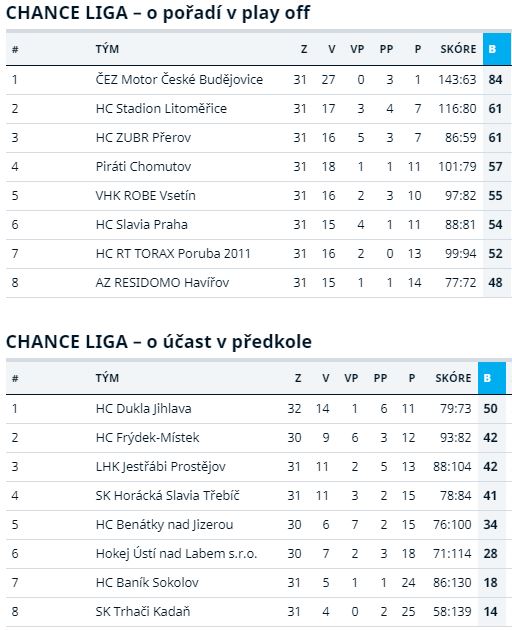Click LHK Jestřábi Prostějov team name
Screen dimensions: 512x630
click(161, 466)
